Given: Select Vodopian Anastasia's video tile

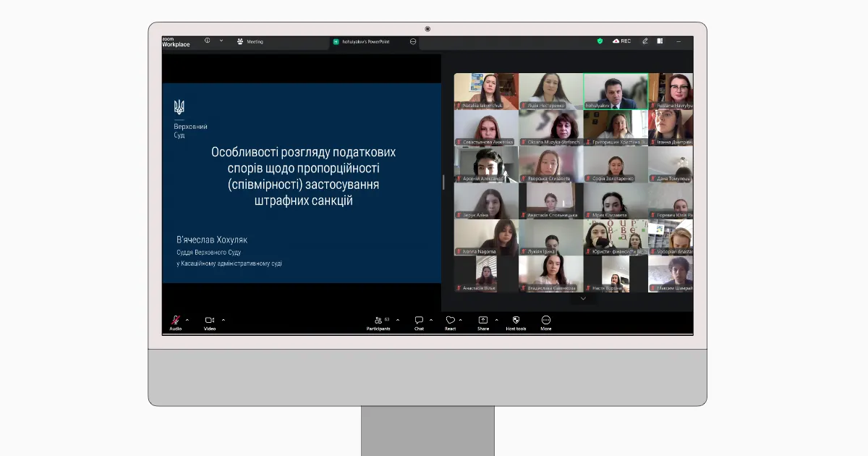Looking at the screenshot, I should pos(671,237).
